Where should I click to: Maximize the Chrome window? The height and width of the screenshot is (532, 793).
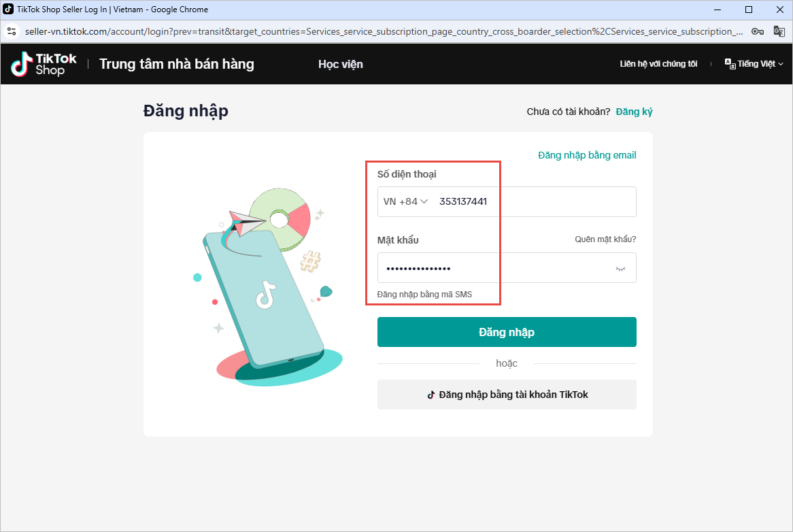749,10
